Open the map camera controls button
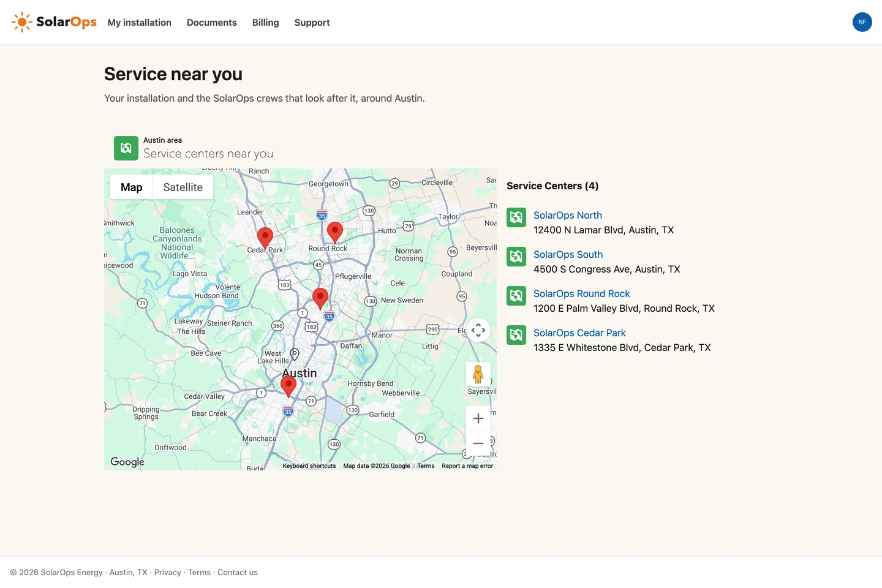The height and width of the screenshot is (588, 882). point(478,330)
